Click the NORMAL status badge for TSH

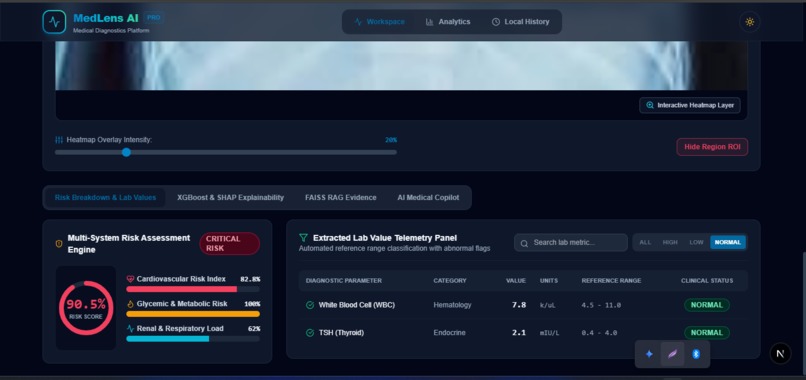point(706,333)
